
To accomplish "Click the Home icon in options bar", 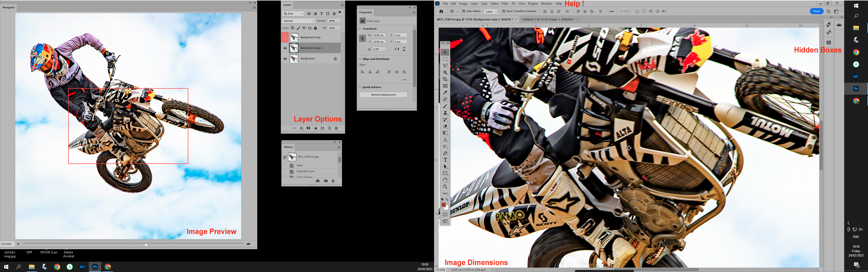I will click(x=441, y=11).
